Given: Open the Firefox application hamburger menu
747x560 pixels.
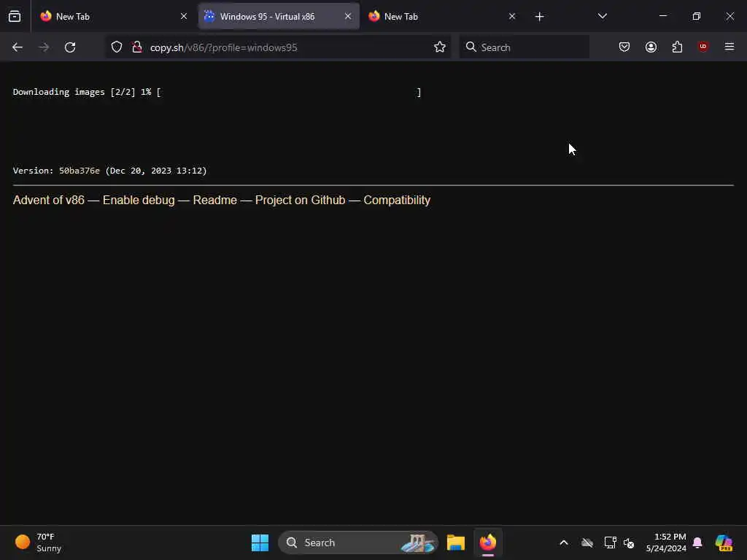Looking at the screenshot, I should (x=729, y=47).
